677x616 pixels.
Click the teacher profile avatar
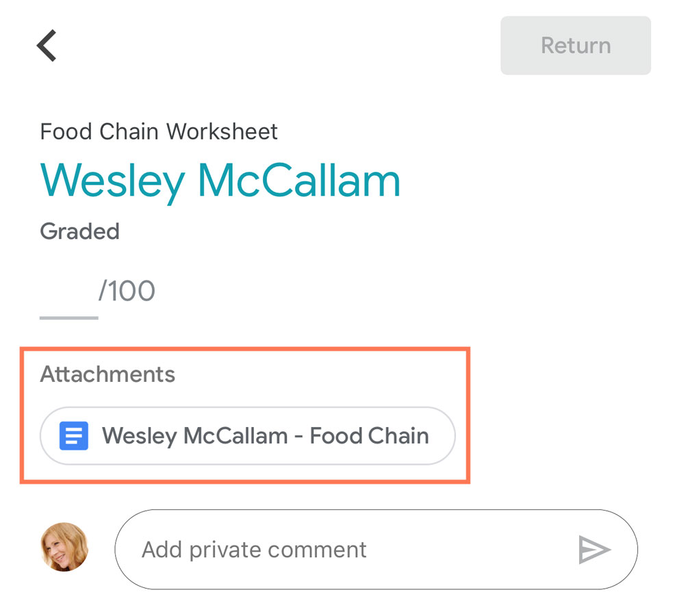point(64,547)
